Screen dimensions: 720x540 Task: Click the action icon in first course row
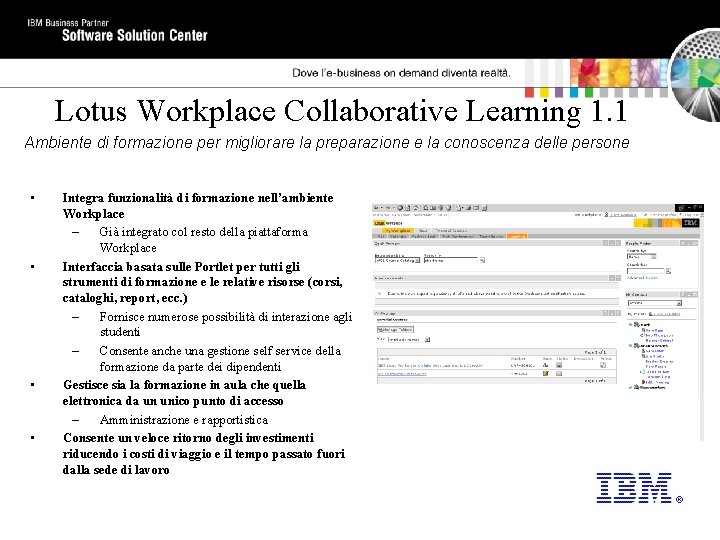coord(603,365)
